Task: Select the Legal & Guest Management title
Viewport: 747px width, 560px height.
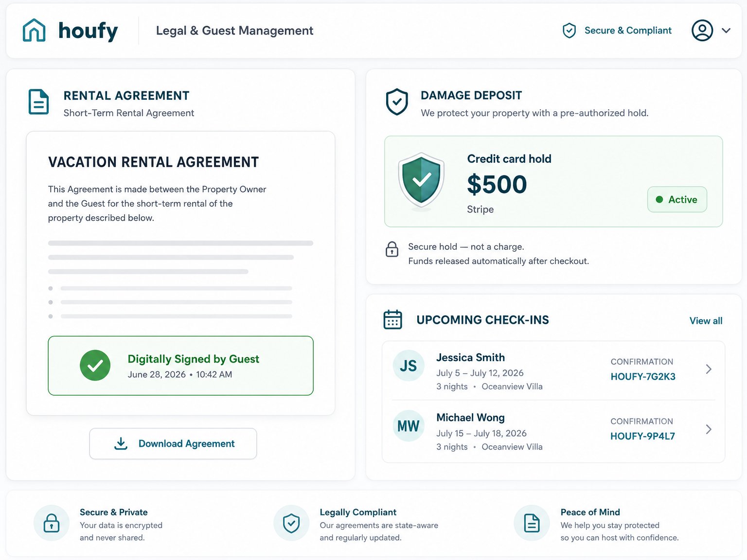Action: [x=234, y=31]
